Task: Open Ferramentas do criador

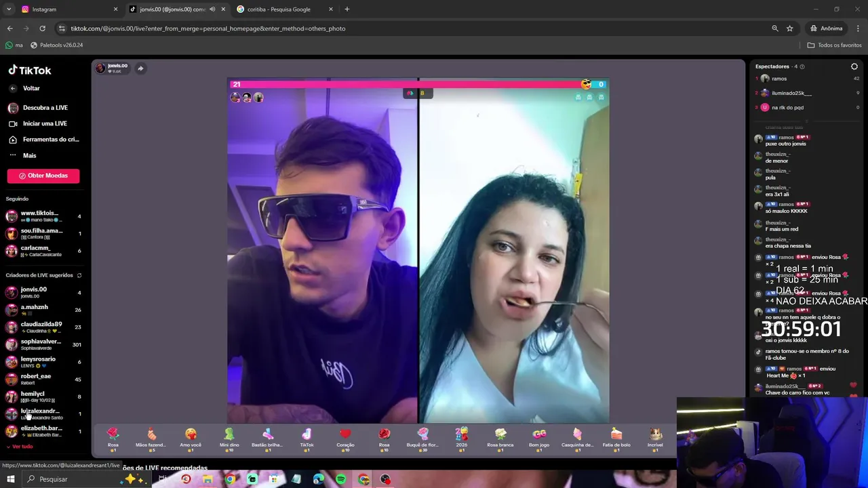Action: pos(45,140)
